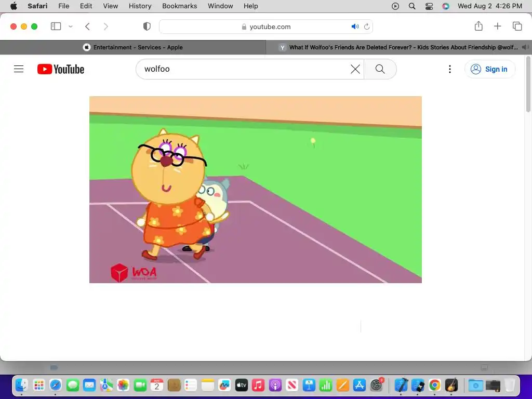Viewport: 532px width, 399px height.
Task: Open the Safari Share menu
Action: [x=478, y=26]
